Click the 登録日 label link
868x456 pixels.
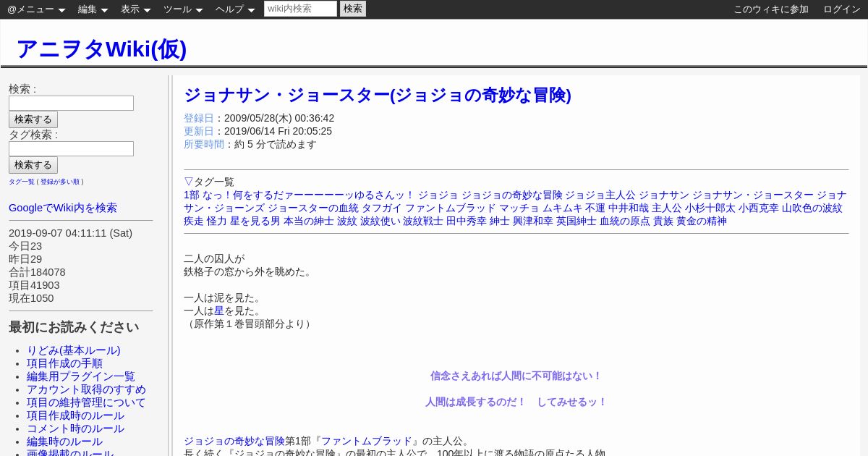click(199, 118)
